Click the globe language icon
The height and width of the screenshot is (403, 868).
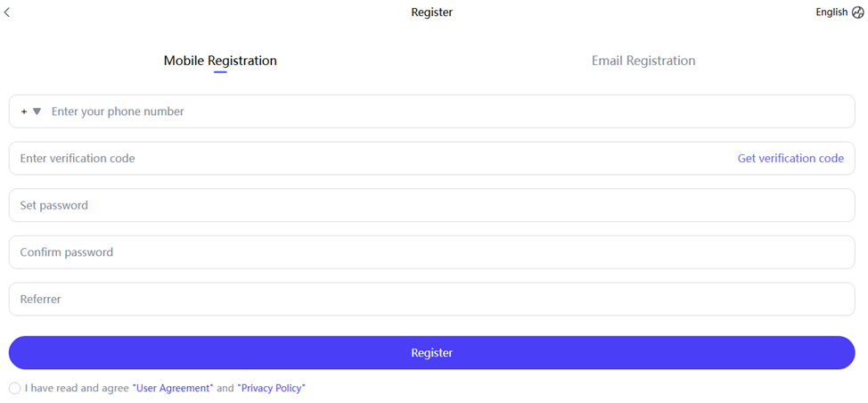pyautogui.click(x=858, y=12)
